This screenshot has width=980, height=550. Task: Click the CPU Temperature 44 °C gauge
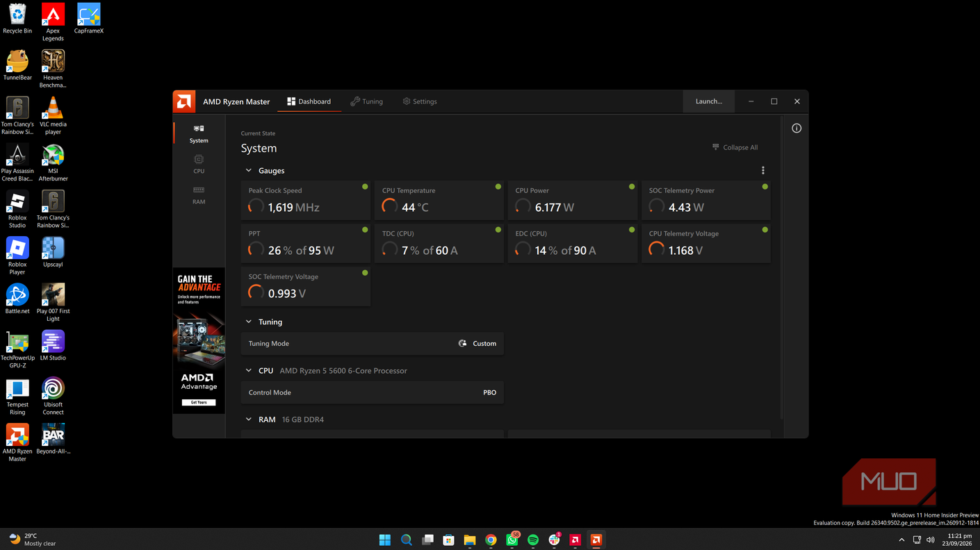pyautogui.click(x=439, y=201)
